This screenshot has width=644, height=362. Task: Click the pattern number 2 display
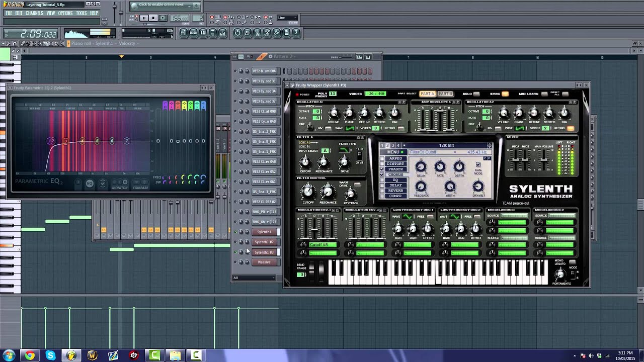(199, 19)
